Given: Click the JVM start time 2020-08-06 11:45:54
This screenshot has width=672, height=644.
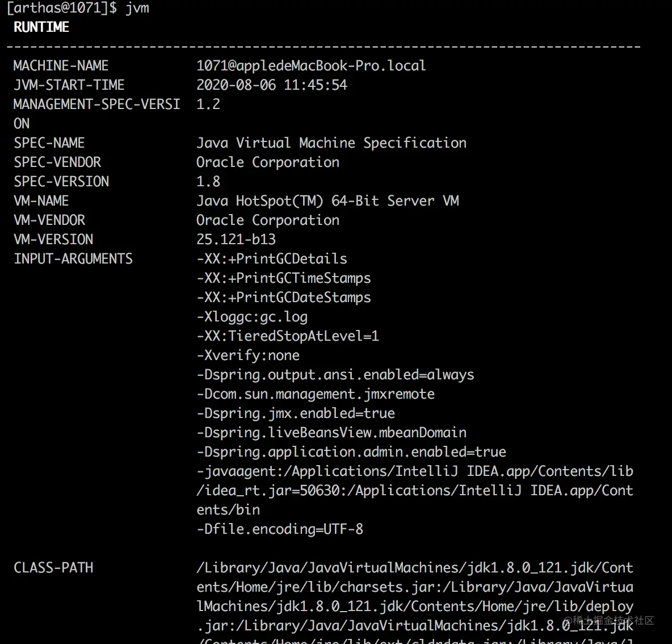Looking at the screenshot, I should click(x=271, y=85).
